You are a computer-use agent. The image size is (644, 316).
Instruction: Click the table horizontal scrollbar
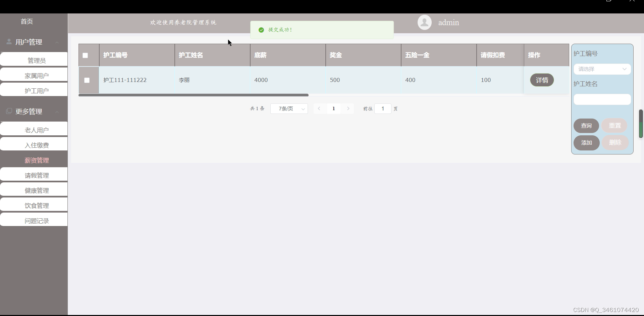[x=194, y=95]
